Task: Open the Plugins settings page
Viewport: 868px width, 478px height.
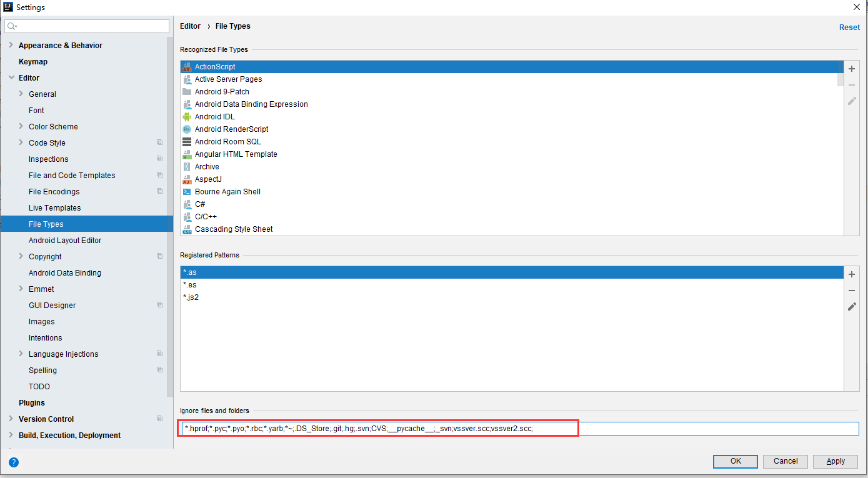Action: (x=32, y=403)
